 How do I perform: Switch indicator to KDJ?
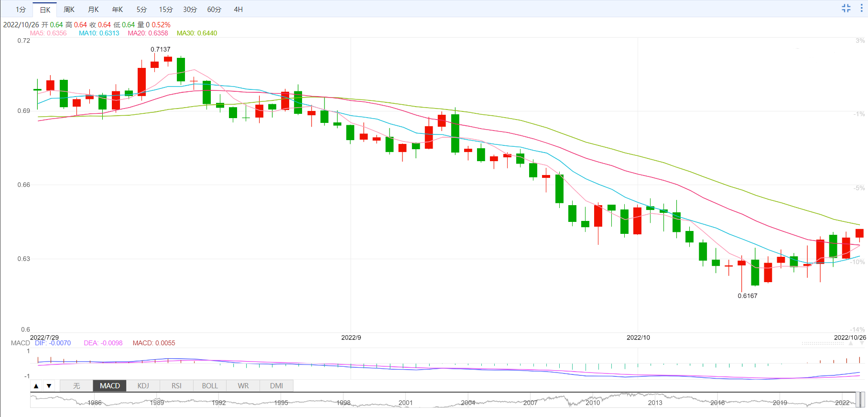click(x=143, y=386)
